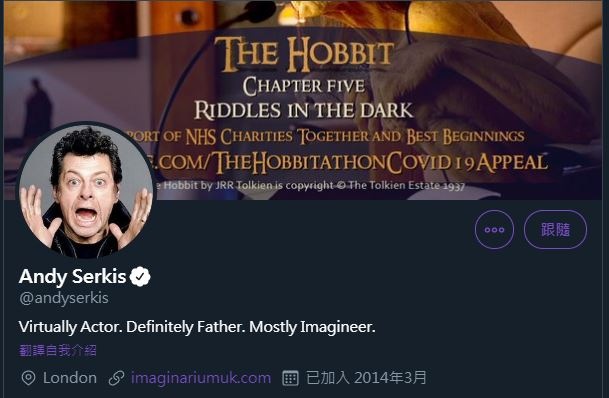This screenshot has width=609, height=398.
Task: Click the London location text
Action: point(70,378)
